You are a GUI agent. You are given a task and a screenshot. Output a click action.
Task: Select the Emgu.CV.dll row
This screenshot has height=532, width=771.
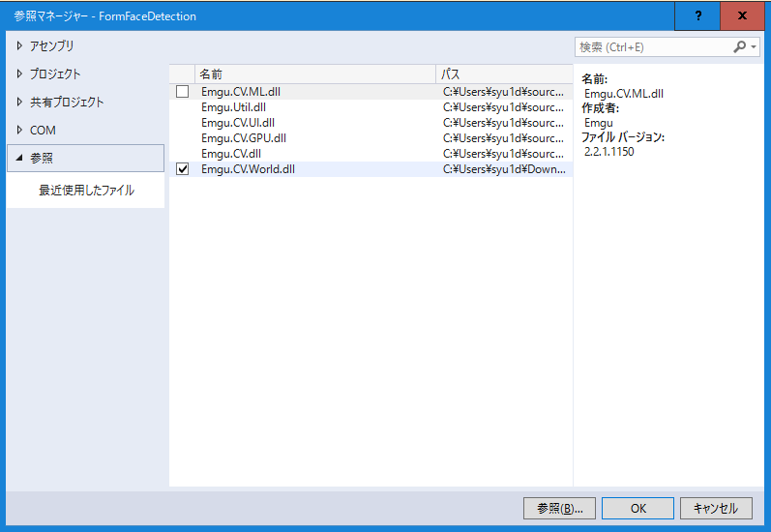(x=371, y=154)
